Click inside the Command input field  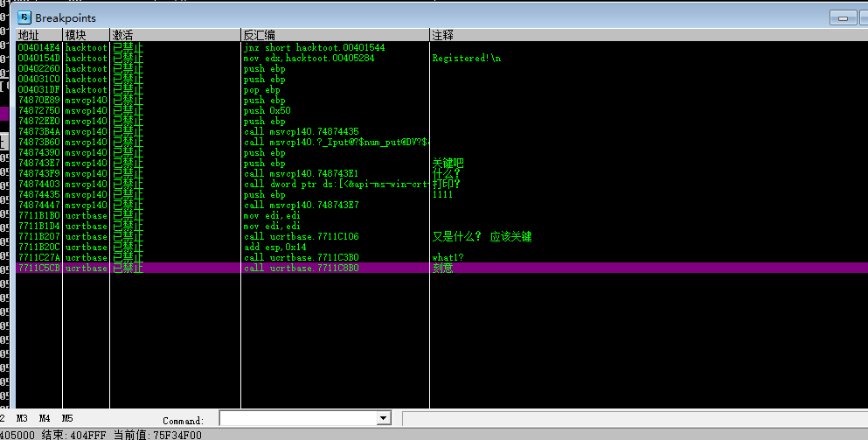296,419
